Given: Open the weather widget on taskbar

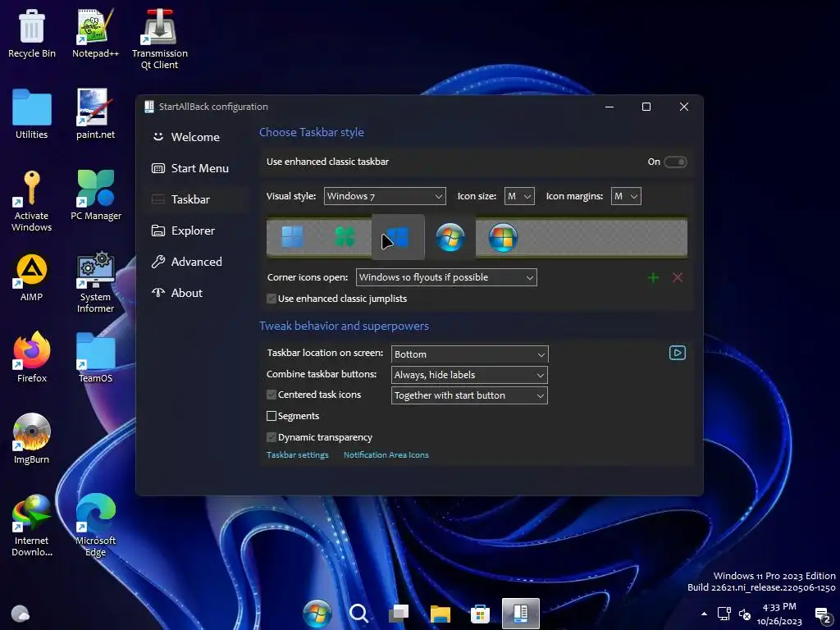Looking at the screenshot, I should point(20,614).
